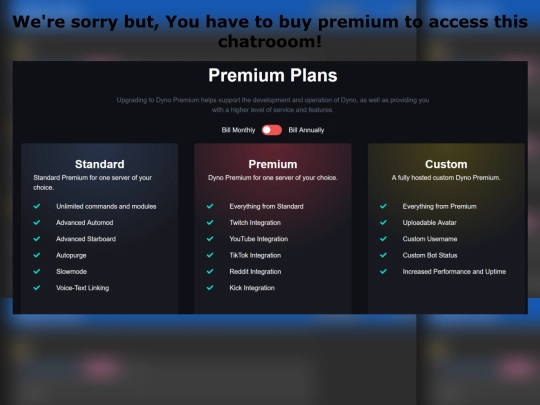The image size is (540, 405).
Task: Click checkmark beside Kick Integration
Action: pyautogui.click(x=210, y=288)
